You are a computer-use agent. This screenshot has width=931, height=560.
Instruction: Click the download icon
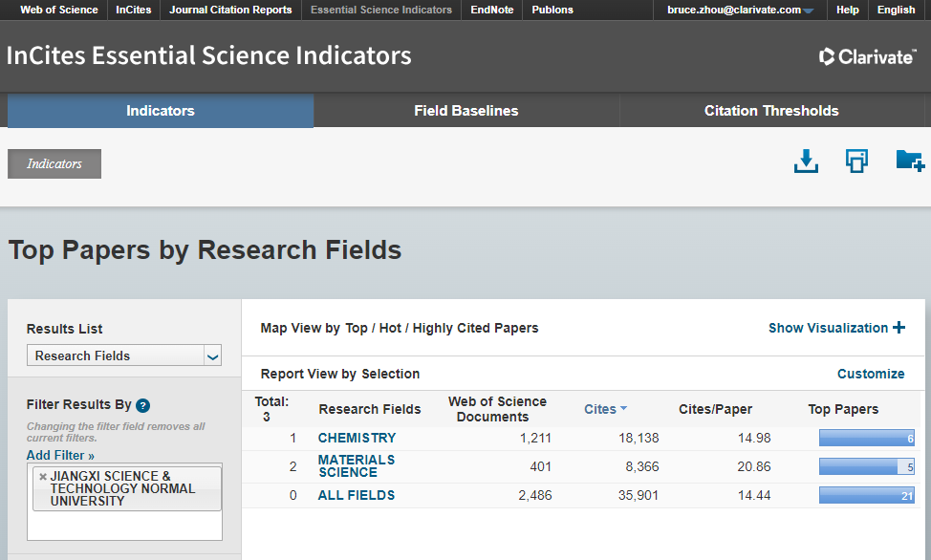[806, 162]
